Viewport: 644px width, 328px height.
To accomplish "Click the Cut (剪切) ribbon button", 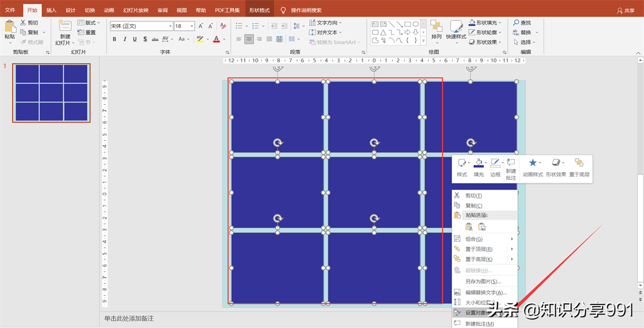I will (29, 23).
